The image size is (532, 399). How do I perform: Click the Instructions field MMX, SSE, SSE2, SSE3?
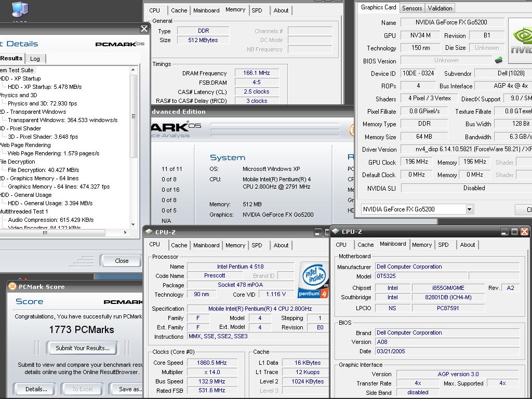click(x=258, y=336)
